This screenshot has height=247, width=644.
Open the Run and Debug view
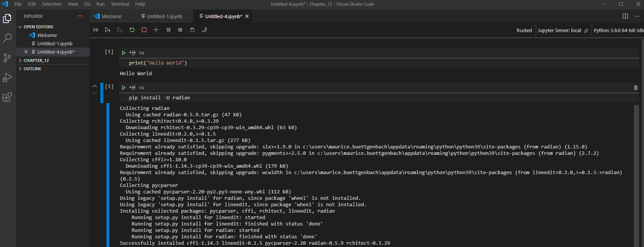(x=7, y=77)
